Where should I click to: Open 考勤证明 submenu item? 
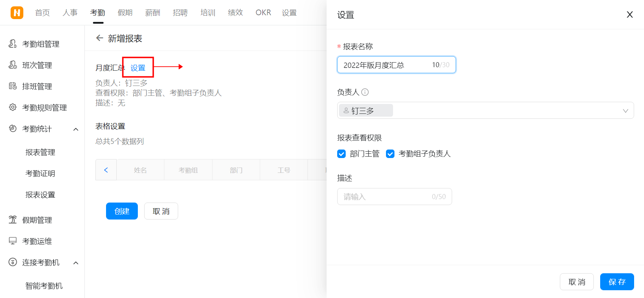40,174
